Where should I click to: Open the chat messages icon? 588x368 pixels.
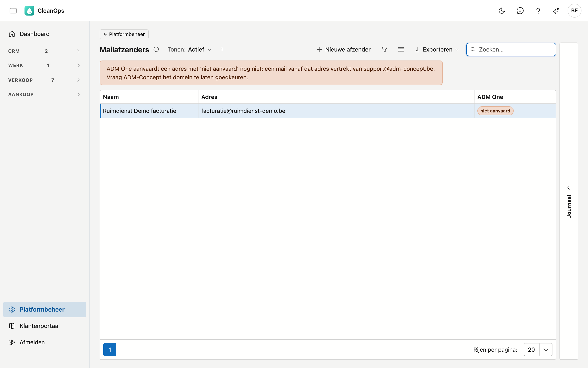[520, 10]
